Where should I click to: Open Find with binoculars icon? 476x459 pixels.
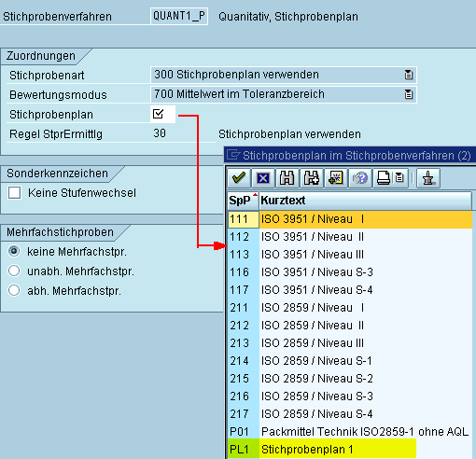[x=287, y=178]
